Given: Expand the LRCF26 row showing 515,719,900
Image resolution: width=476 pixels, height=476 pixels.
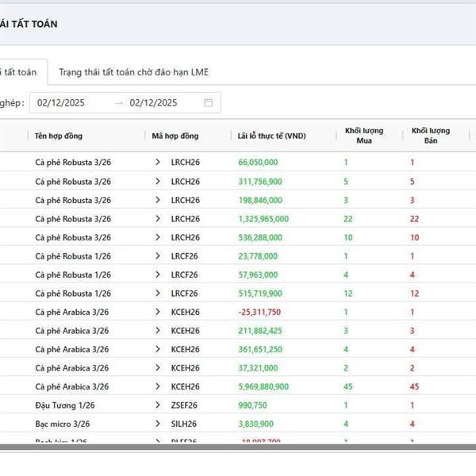Looking at the screenshot, I should (x=158, y=294).
